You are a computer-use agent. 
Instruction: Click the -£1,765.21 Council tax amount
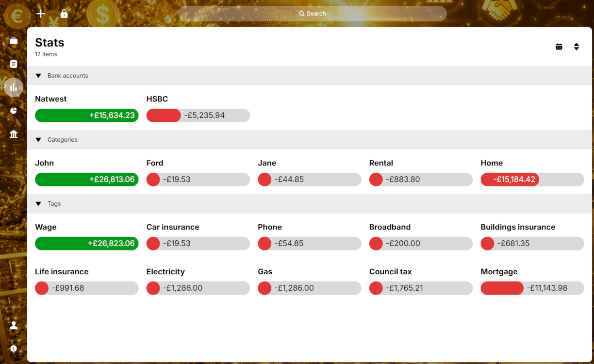coord(404,288)
